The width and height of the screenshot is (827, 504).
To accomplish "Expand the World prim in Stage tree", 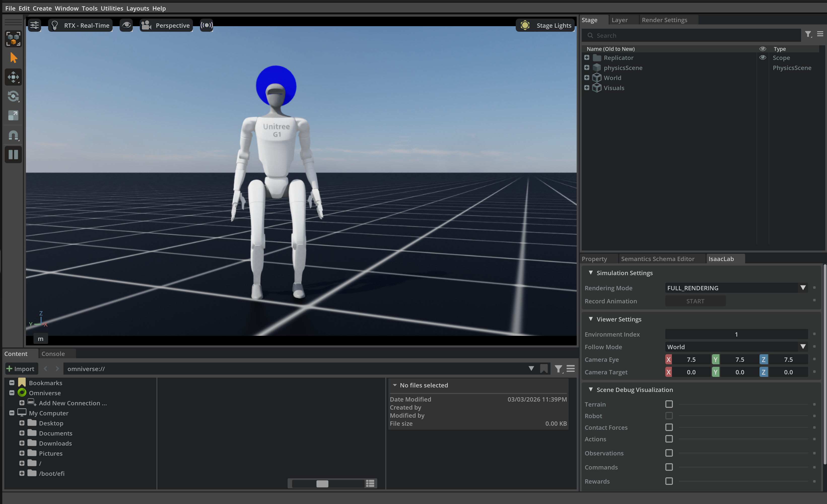I will click(x=587, y=78).
